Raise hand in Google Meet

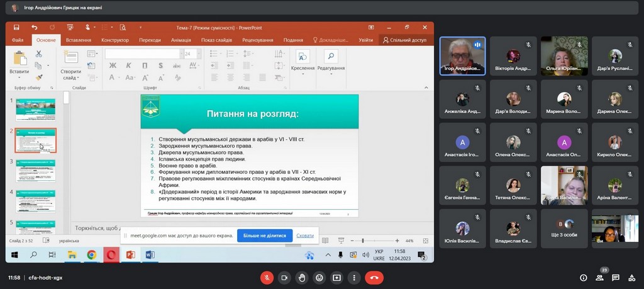[x=302, y=278]
